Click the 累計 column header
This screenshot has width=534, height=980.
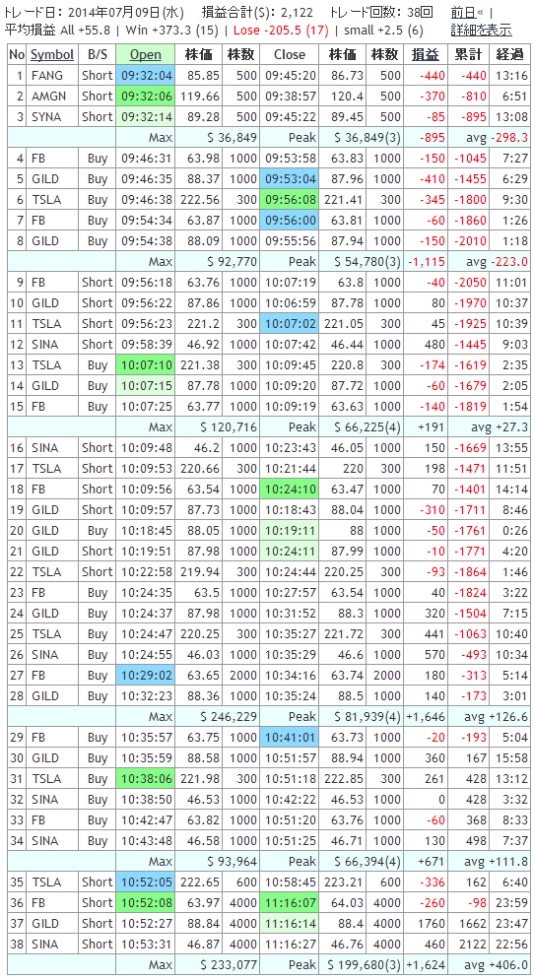pyautogui.click(x=468, y=55)
